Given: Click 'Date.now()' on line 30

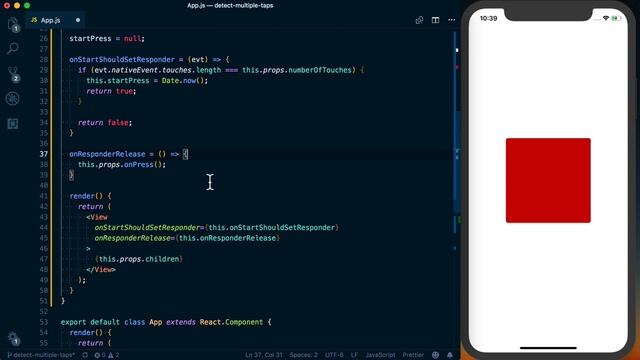Looking at the screenshot, I should tap(184, 81).
